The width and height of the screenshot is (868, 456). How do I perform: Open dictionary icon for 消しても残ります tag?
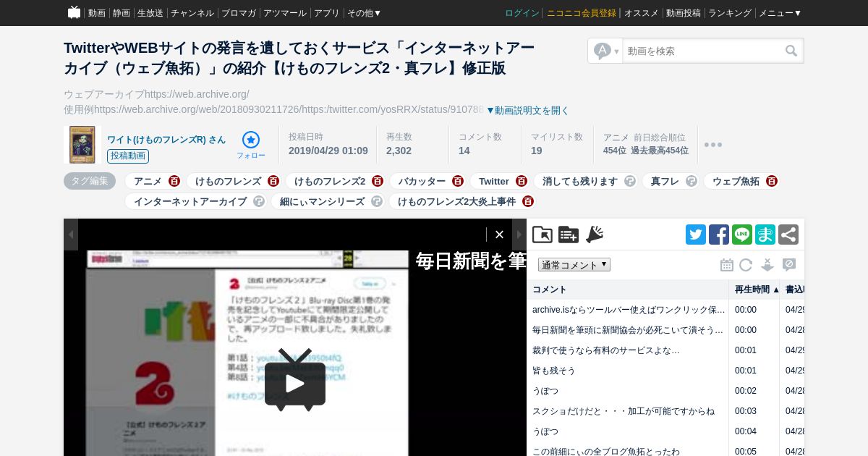pyautogui.click(x=630, y=181)
